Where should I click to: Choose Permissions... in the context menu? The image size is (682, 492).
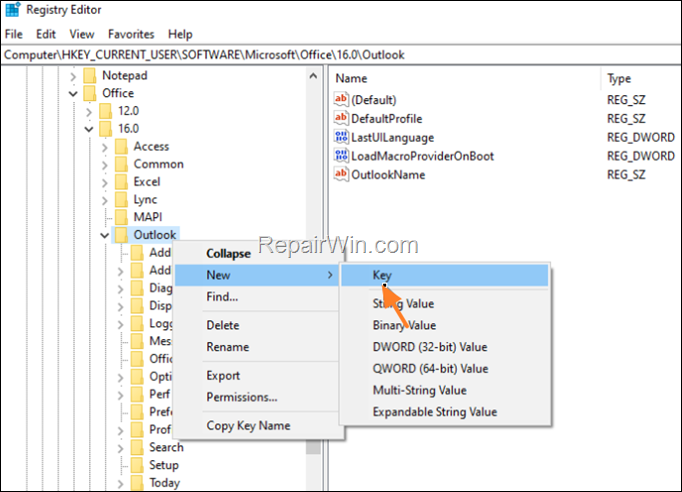[x=257, y=397]
